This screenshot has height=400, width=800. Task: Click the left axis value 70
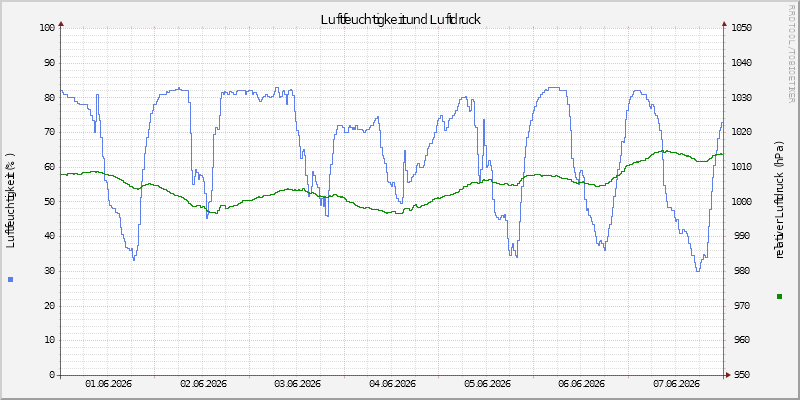point(49,132)
